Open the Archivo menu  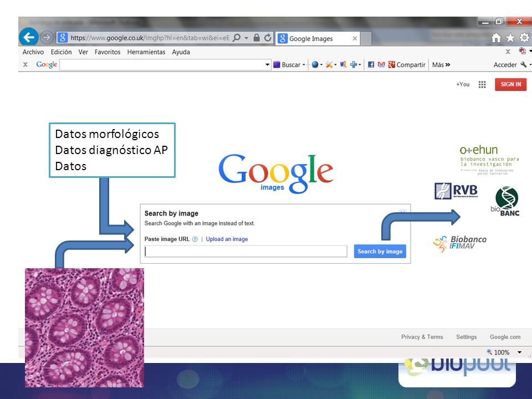(33, 52)
